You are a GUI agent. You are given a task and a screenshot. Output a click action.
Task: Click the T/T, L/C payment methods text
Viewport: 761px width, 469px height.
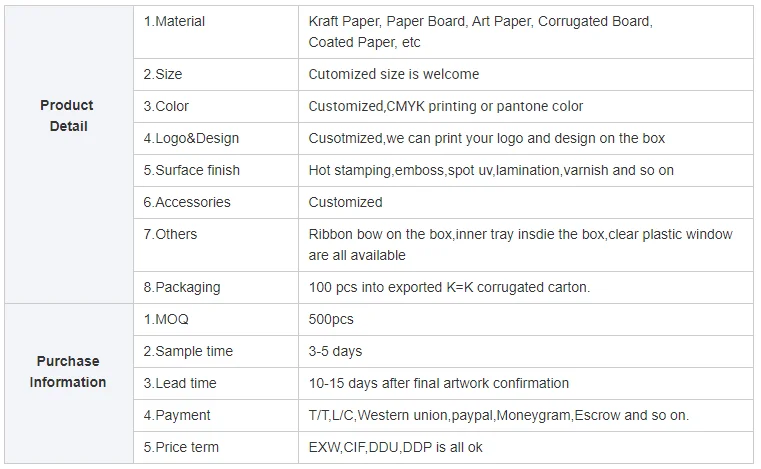[498, 415]
